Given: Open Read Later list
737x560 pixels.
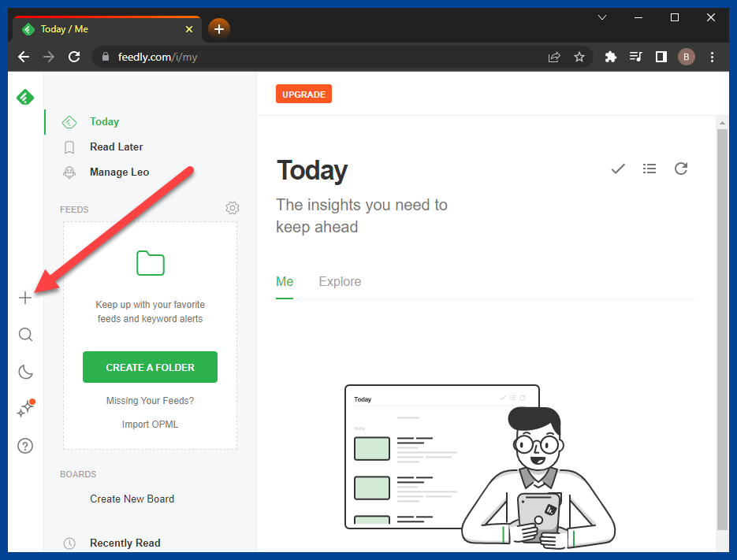Looking at the screenshot, I should point(116,147).
